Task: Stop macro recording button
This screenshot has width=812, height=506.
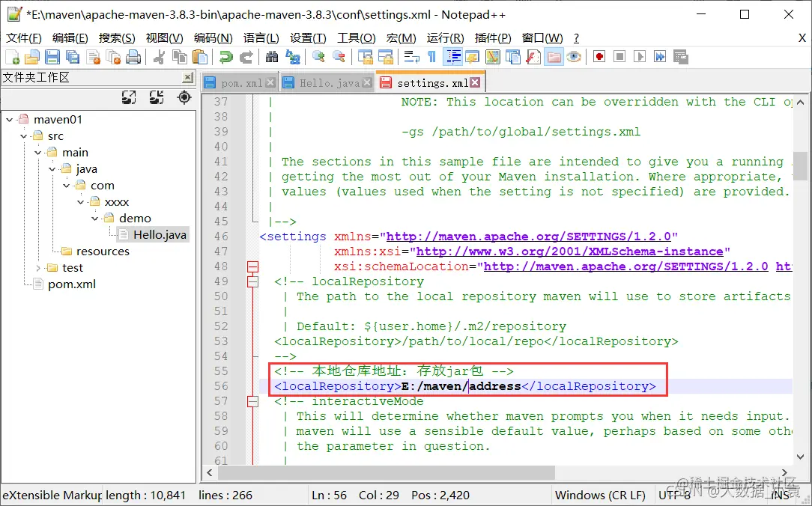Action: coord(619,57)
